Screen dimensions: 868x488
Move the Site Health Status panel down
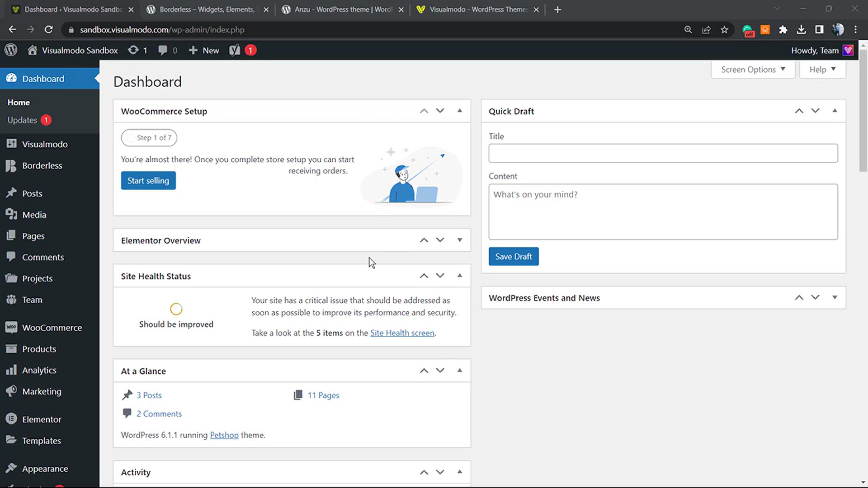pyautogui.click(x=440, y=276)
